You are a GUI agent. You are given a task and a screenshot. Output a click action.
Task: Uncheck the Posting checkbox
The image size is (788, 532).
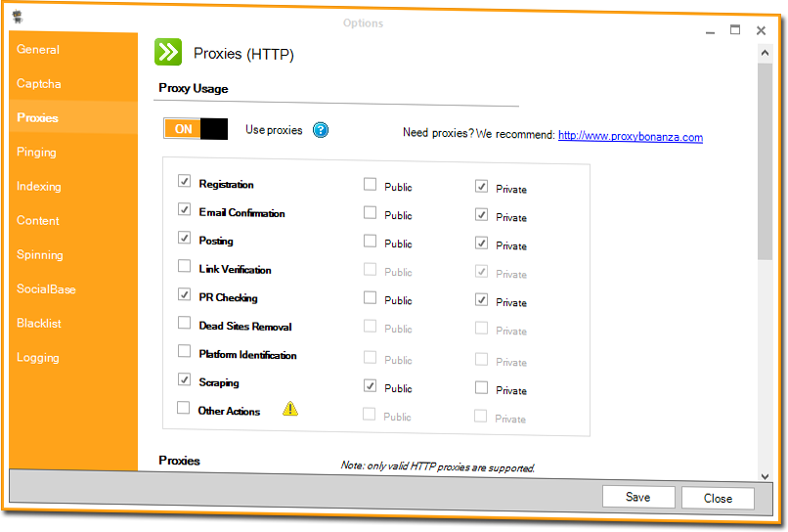184,238
